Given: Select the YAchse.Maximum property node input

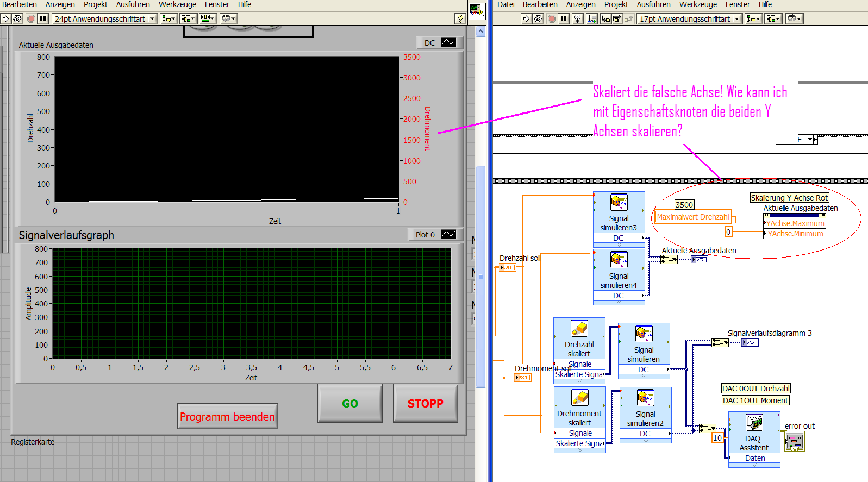Looking at the screenshot, I should (795, 223).
